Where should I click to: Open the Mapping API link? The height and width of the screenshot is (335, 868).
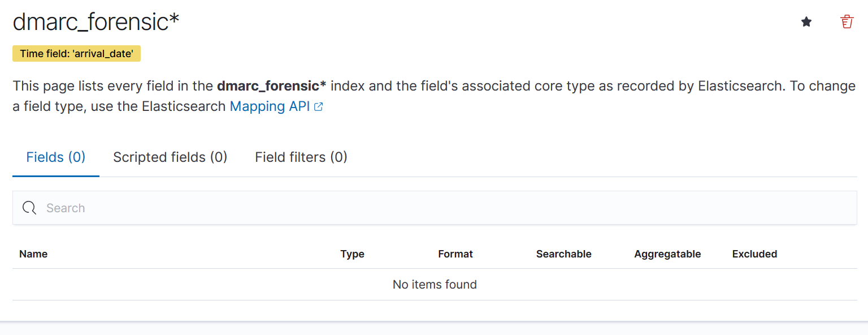tap(270, 106)
